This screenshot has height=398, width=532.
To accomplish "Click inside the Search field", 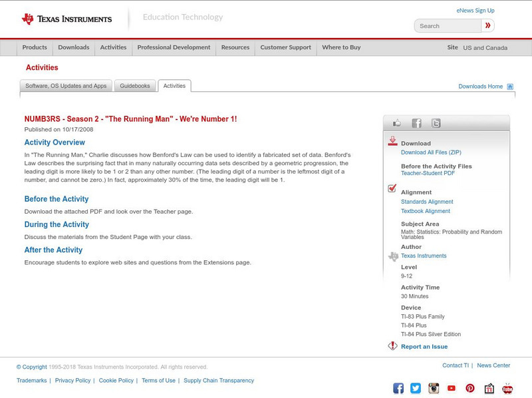I will pos(448,26).
